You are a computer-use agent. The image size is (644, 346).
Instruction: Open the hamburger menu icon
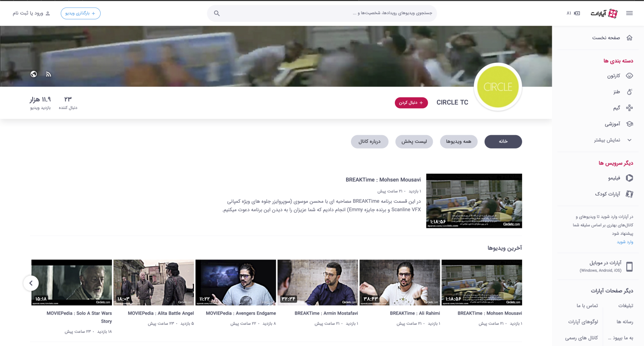630,13
